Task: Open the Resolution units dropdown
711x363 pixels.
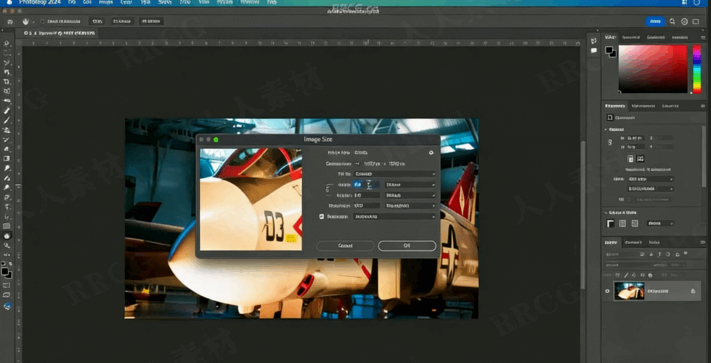Action: point(410,206)
